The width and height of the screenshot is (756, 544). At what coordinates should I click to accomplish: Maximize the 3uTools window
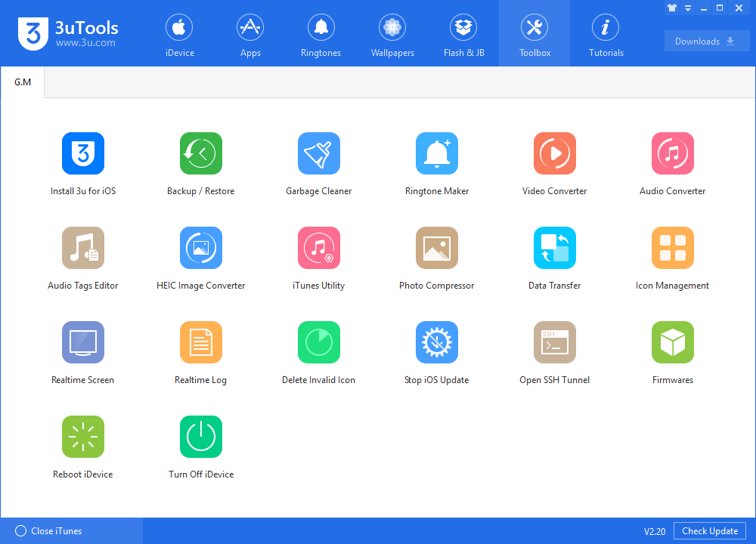coord(720,8)
